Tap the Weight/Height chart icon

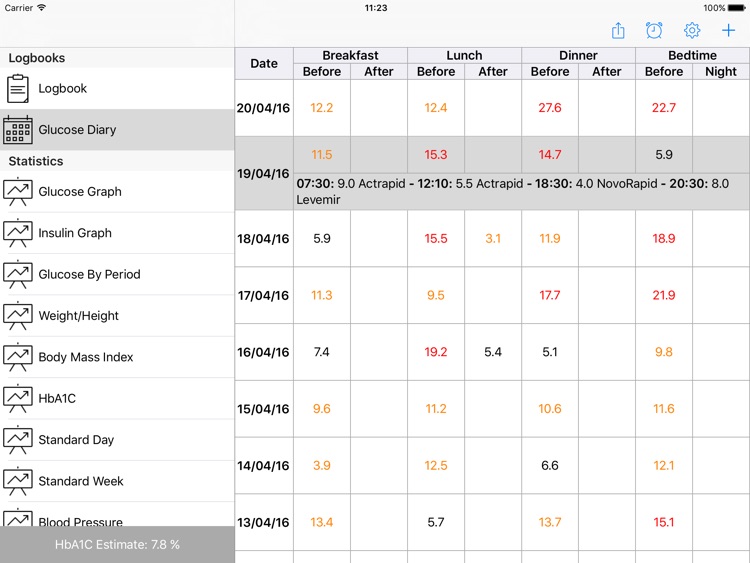(18, 316)
